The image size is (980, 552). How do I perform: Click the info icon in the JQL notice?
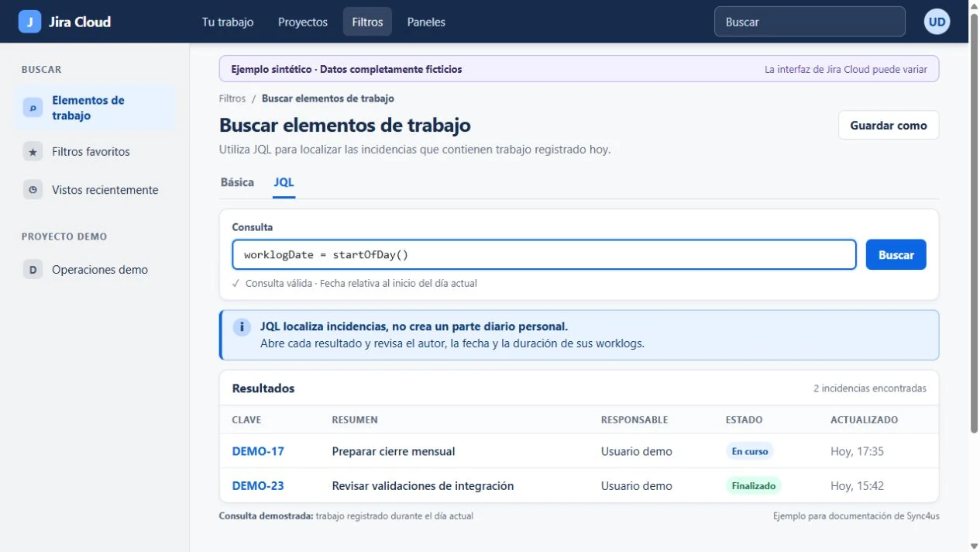point(242,327)
